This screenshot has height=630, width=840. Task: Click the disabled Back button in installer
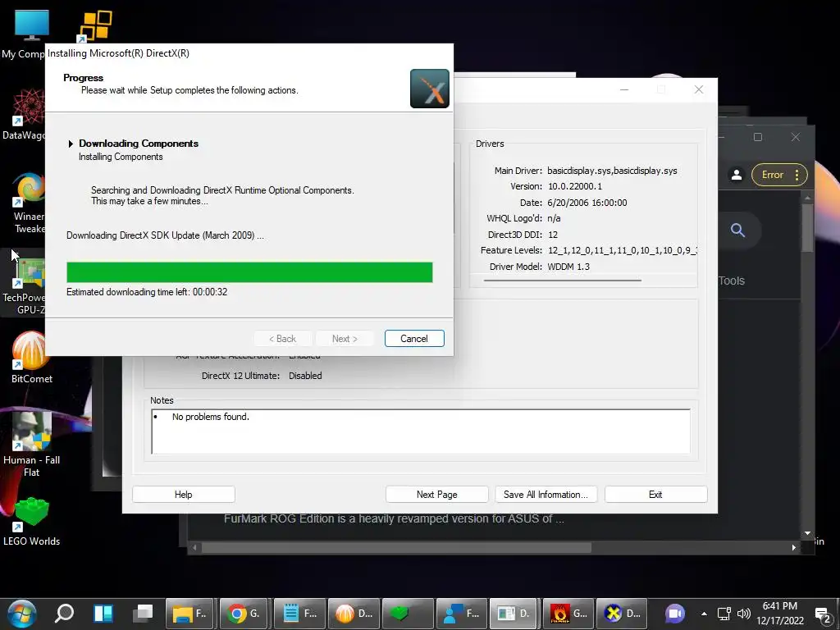(x=282, y=339)
